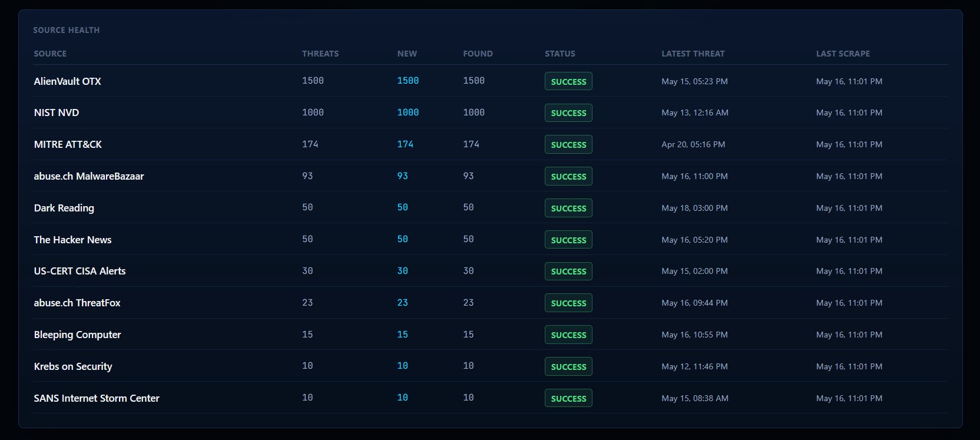Image resolution: width=980 pixels, height=440 pixels.
Task: Click the blue NEW count 1000 for NIST NVD
Action: 408,113
